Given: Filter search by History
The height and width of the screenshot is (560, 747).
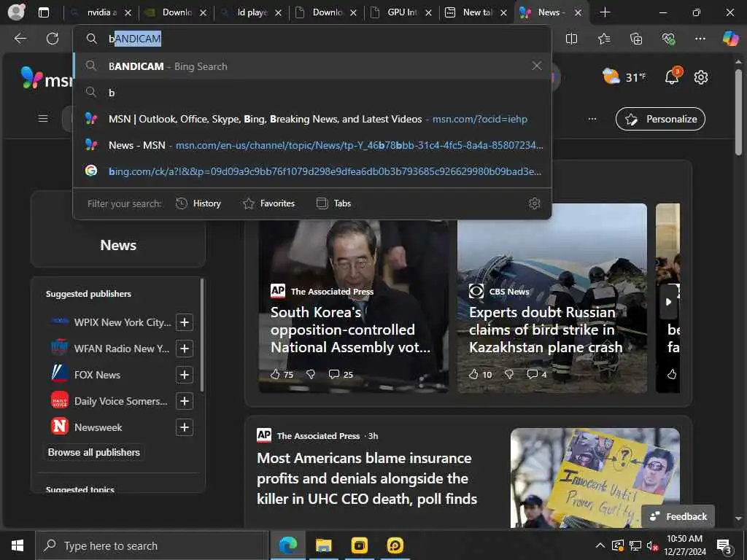Looking at the screenshot, I should (198, 203).
